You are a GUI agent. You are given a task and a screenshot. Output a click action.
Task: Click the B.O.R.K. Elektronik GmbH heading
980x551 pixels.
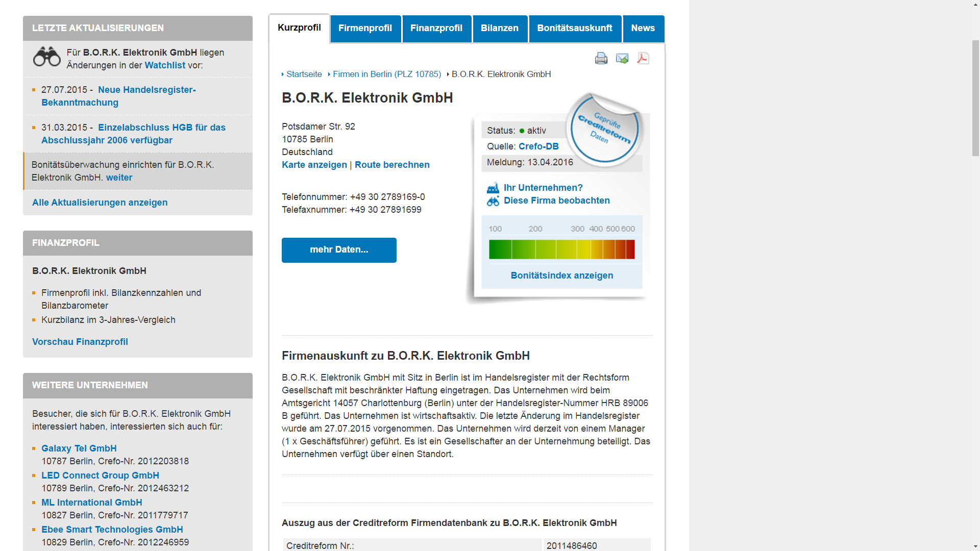367,98
